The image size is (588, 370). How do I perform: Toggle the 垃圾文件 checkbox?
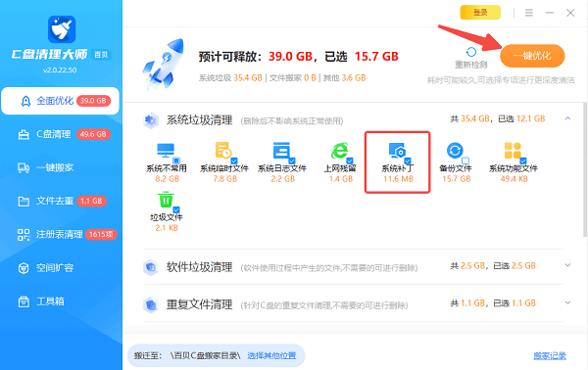pyautogui.click(x=176, y=209)
